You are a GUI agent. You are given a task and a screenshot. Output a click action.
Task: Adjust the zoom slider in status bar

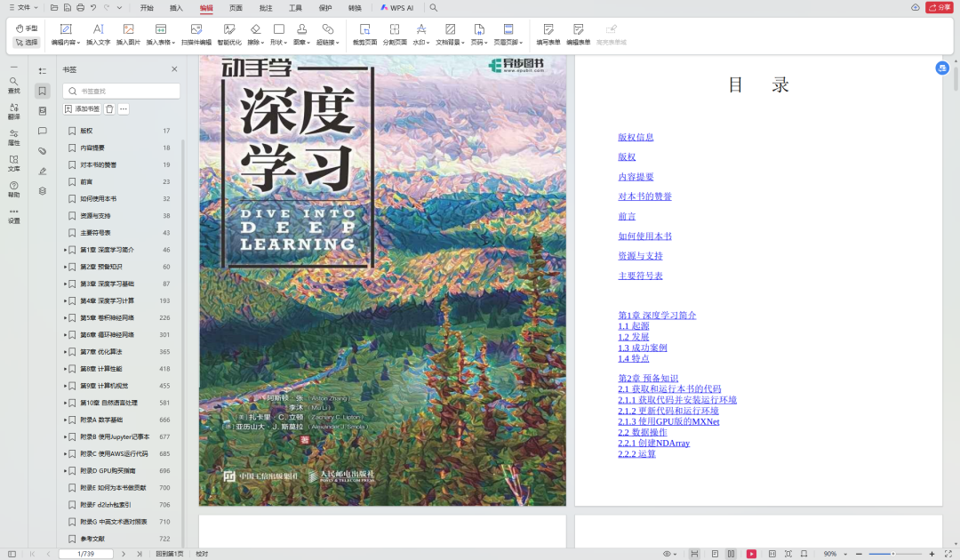[x=892, y=554]
